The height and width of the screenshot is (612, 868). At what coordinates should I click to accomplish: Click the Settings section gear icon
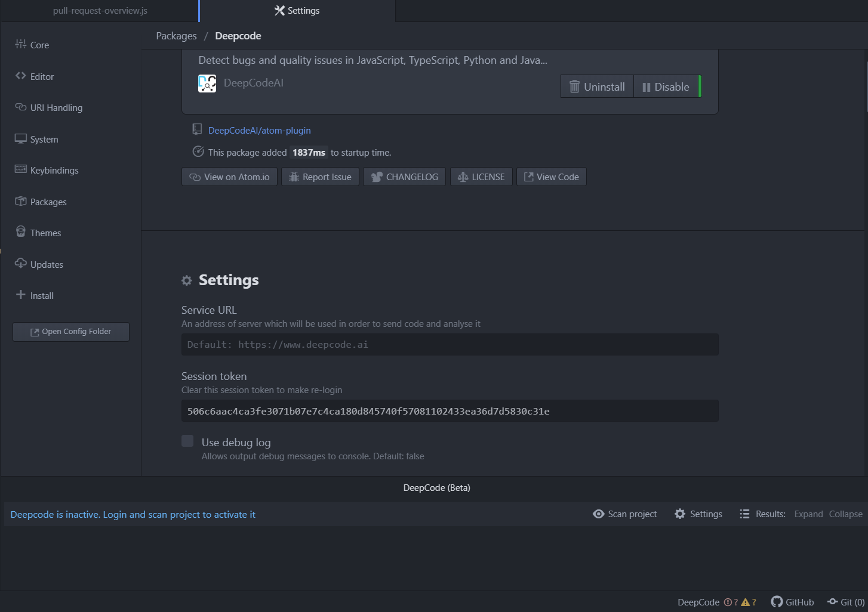point(187,280)
